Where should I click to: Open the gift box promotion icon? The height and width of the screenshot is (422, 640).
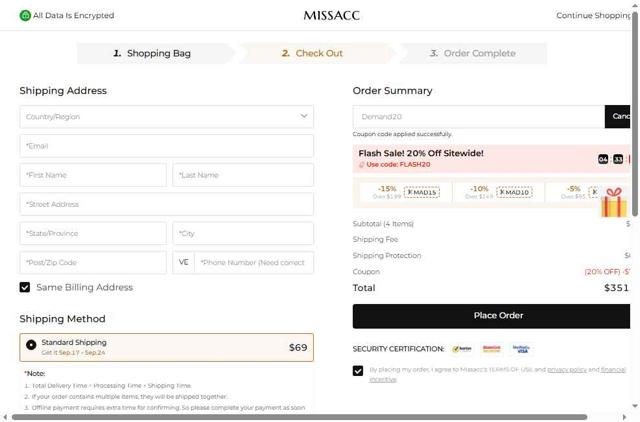pos(614,202)
